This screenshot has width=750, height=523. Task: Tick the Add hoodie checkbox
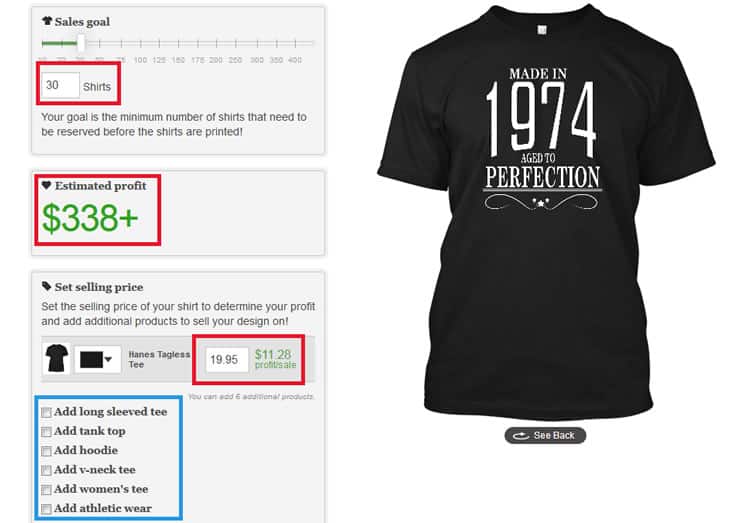pyautogui.click(x=46, y=451)
